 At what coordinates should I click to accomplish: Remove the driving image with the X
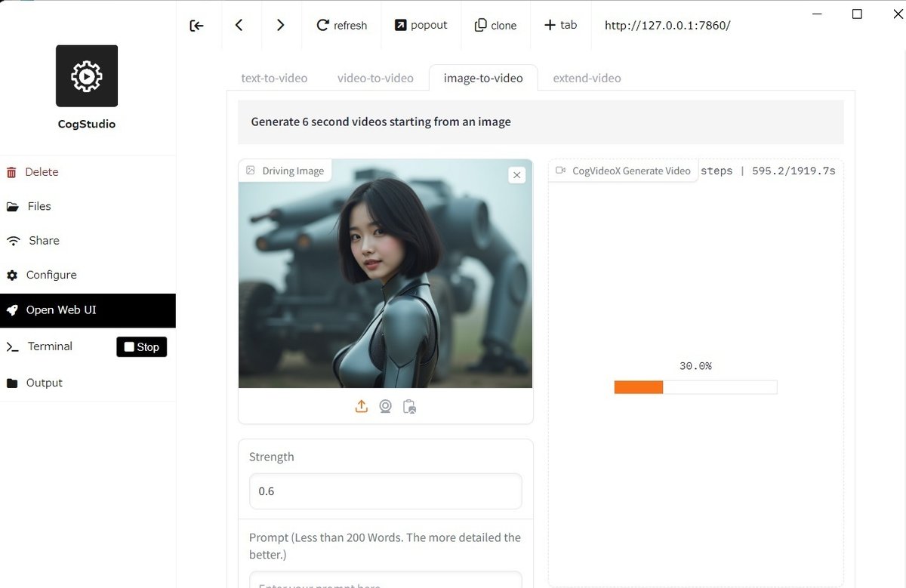pos(516,174)
